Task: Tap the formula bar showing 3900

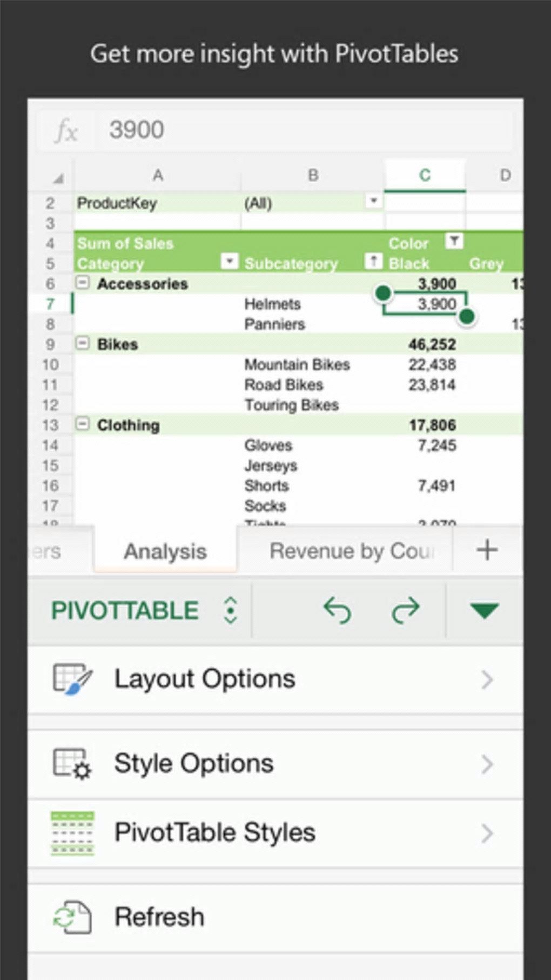Action: click(303, 130)
